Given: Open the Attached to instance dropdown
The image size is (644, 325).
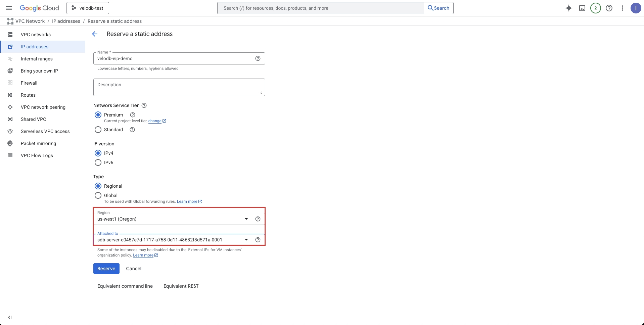Looking at the screenshot, I should click(x=173, y=240).
